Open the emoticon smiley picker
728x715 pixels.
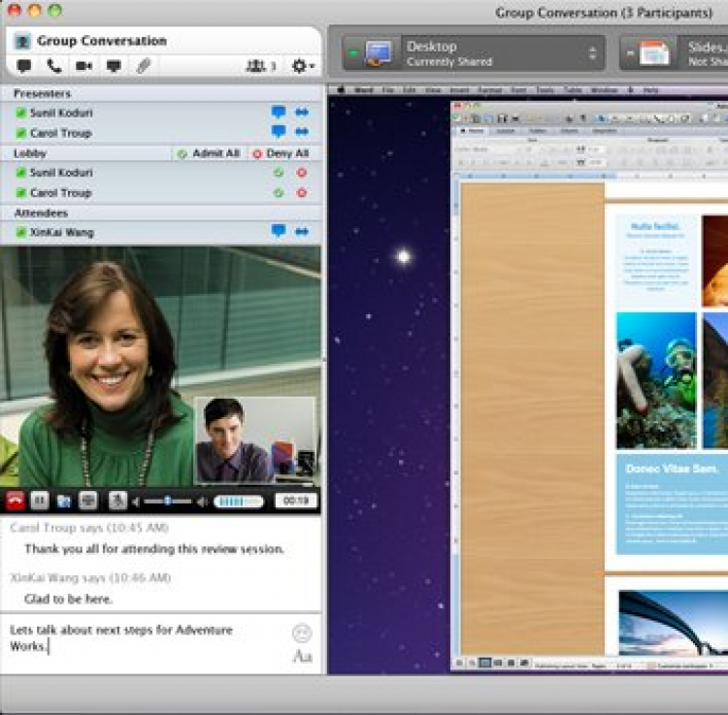[302, 634]
